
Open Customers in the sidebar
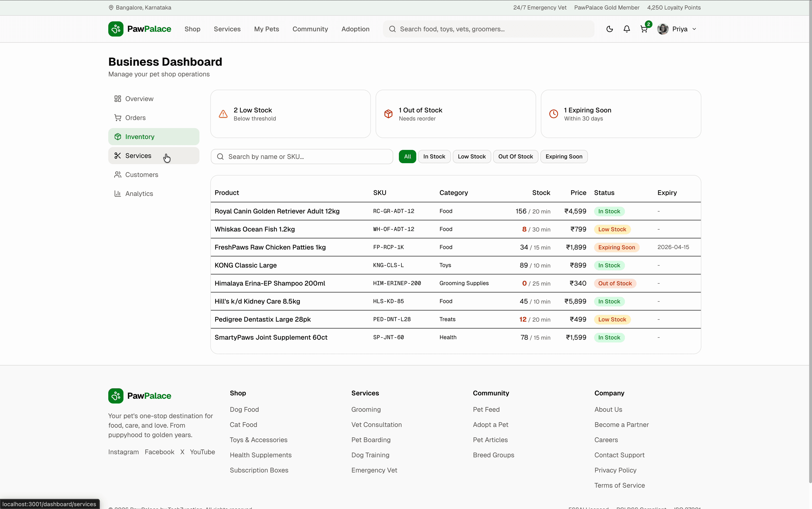click(142, 174)
